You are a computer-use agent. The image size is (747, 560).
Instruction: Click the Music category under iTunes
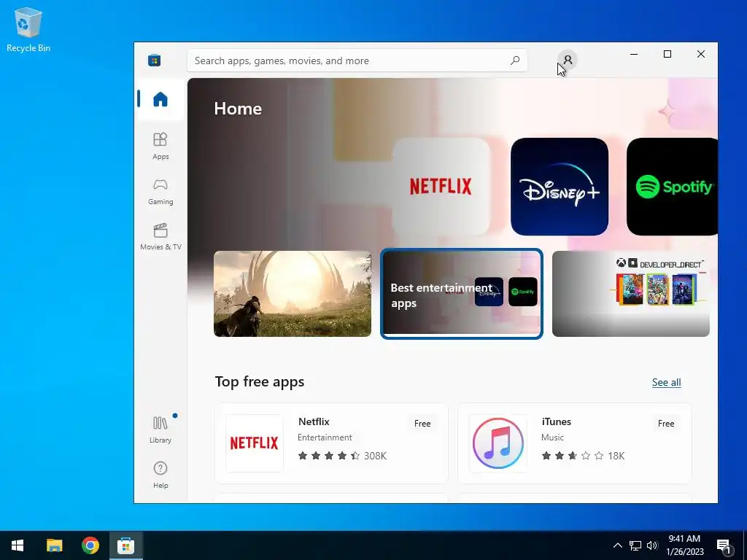point(553,437)
